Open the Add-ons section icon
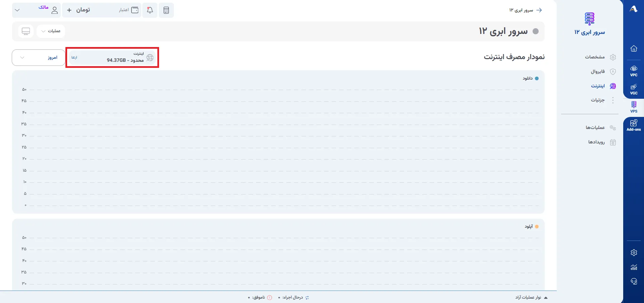This screenshot has width=644, height=303. tap(634, 125)
